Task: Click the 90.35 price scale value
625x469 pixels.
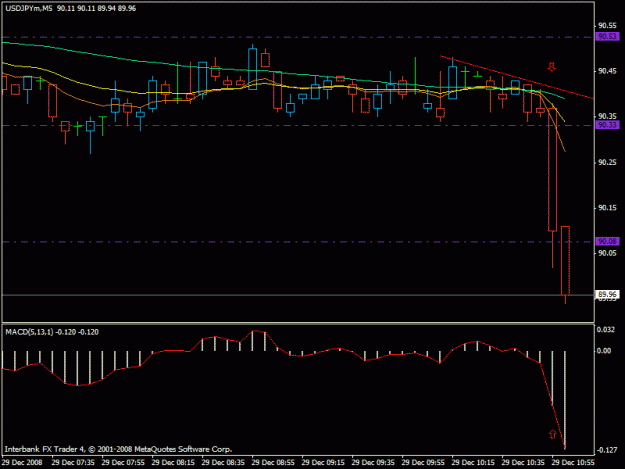Action: click(x=607, y=116)
